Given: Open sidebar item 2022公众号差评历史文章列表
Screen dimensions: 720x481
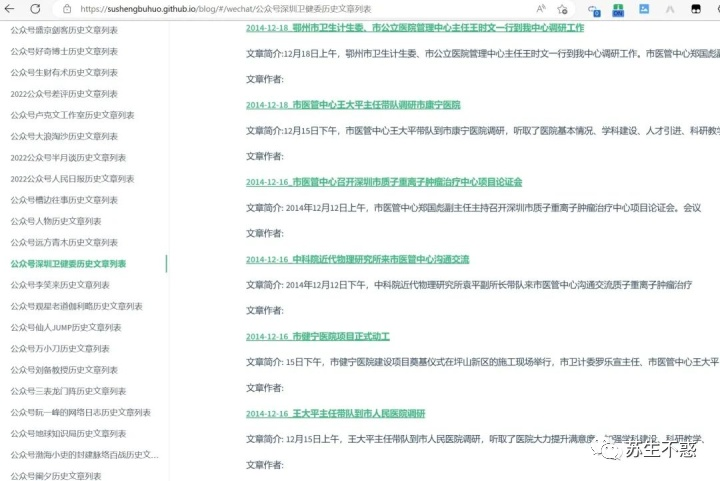Looking at the screenshot, I should (64, 94).
